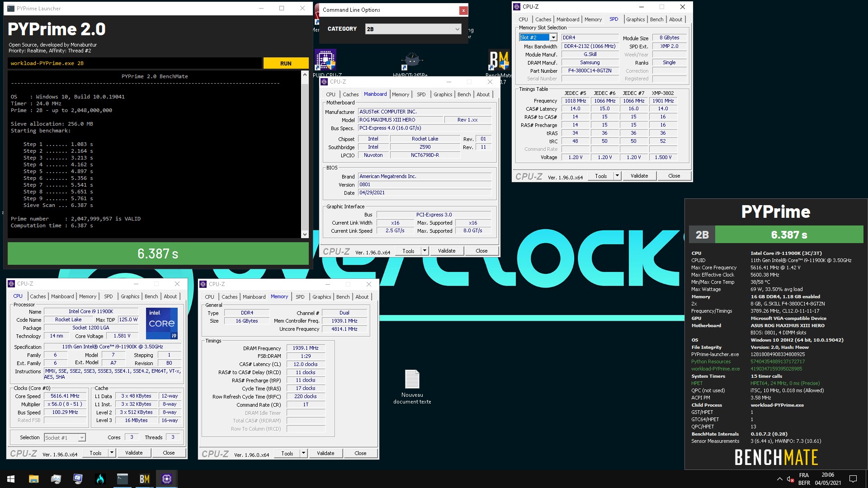Click XMP-3802 column header in timings table
The height and width of the screenshot is (488, 868).
[x=663, y=93]
